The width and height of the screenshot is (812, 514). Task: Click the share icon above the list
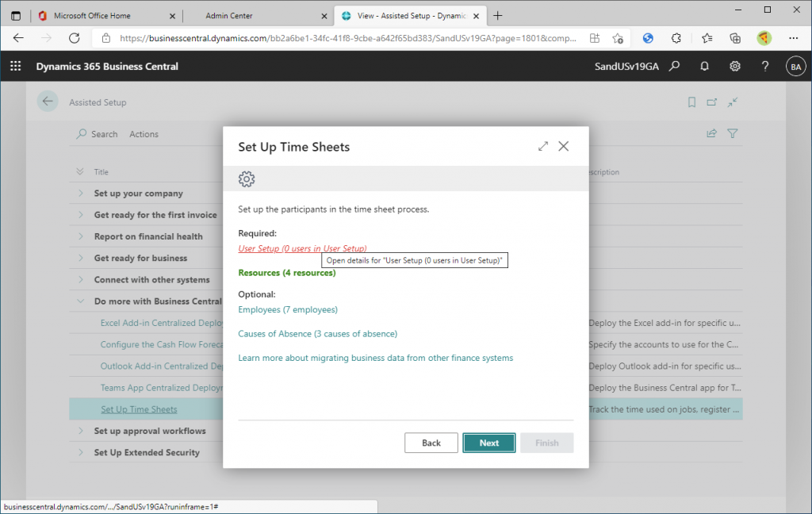[x=711, y=134]
